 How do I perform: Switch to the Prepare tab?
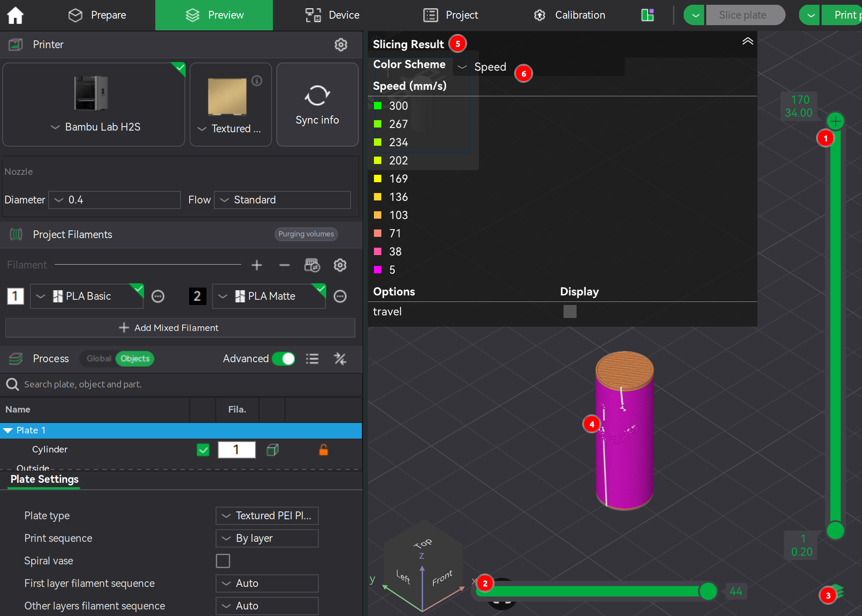pyautogui.click(x=97, y=15)
